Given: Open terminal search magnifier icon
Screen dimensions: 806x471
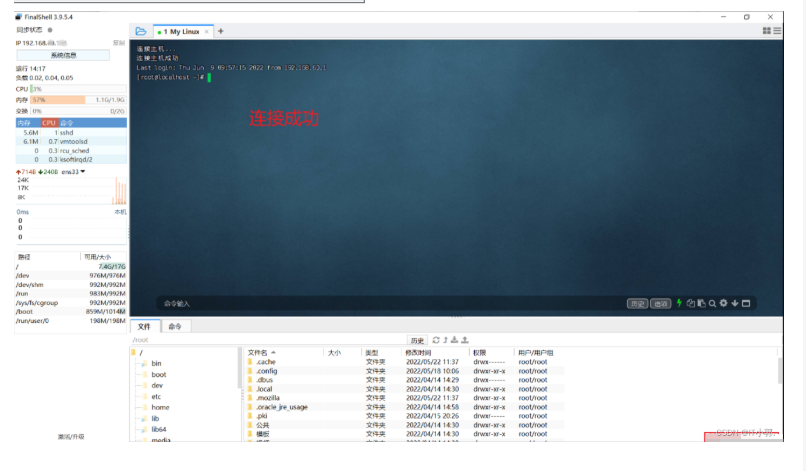Looking at the screenshot, I should point(712,303).
